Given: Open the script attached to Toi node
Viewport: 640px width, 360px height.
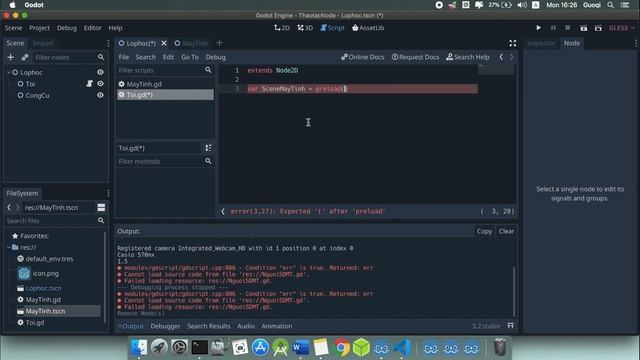Looking at the screenshot, I should pyautogui.click(x=89, y=83).
